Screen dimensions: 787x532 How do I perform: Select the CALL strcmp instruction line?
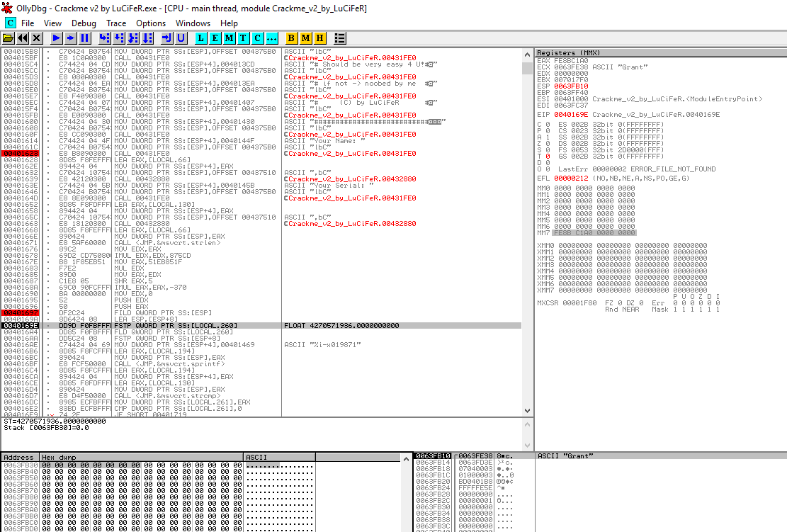tap(168, 396)
